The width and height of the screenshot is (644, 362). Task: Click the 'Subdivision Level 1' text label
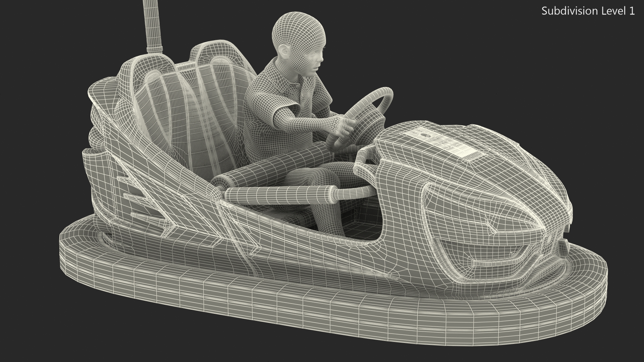(588, 11)
